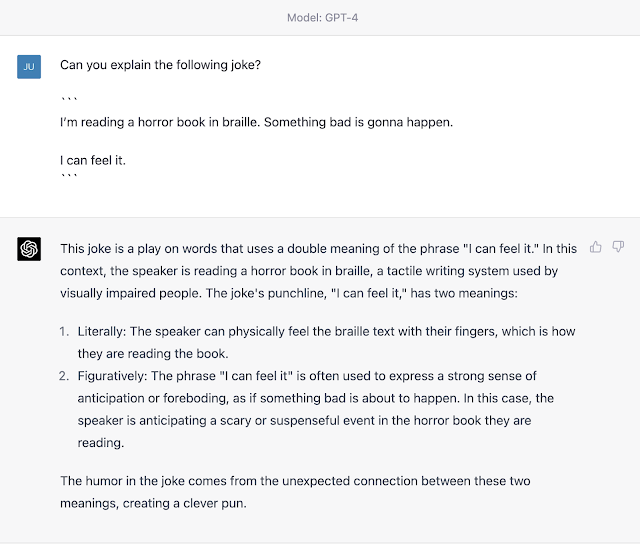Click the list number 2 marker

click(65, 376)
